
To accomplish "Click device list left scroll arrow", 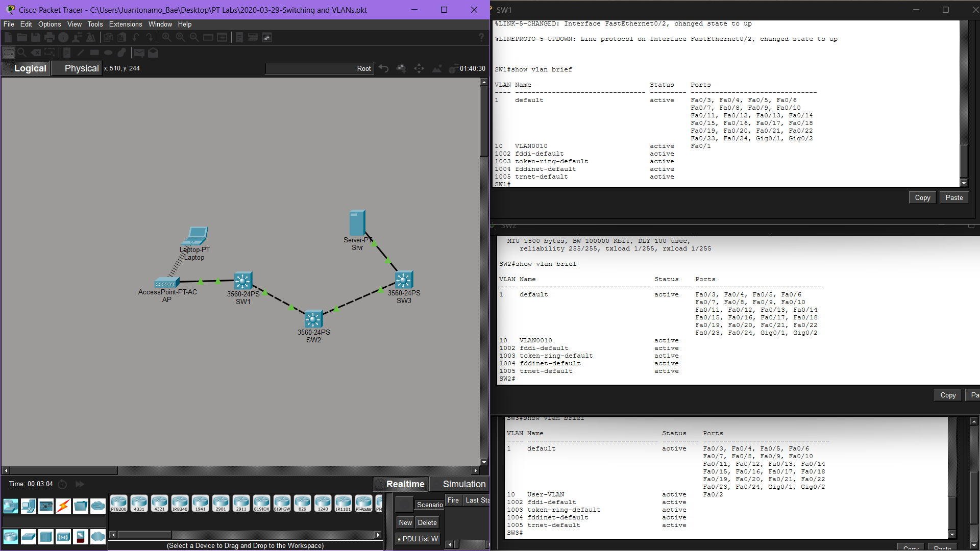I will pyautogui.click(x=113, y=535).
